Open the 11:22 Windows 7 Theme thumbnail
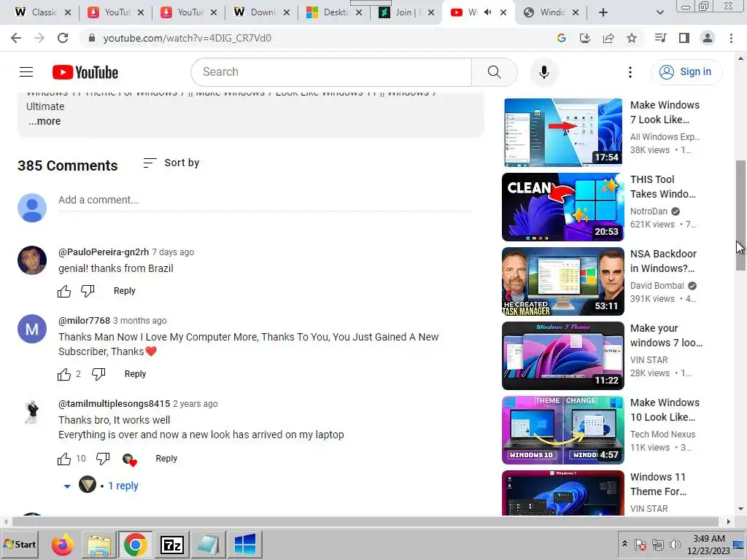 coord(562,356)
